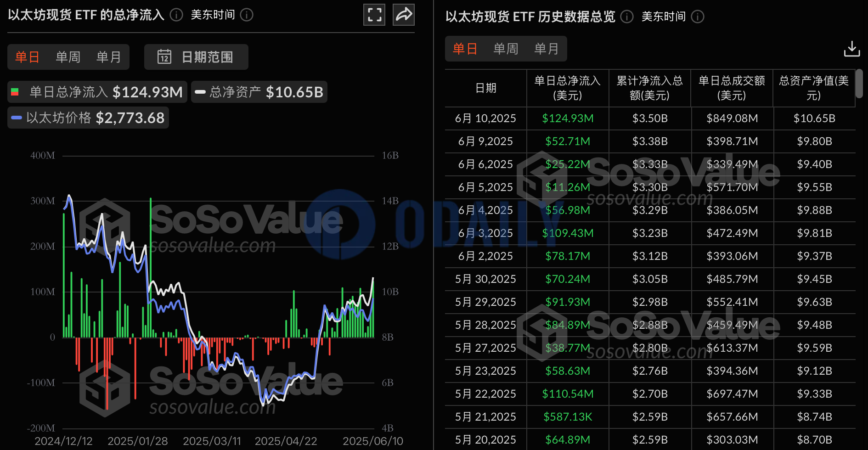Toggle 以太坊价格 legend series

[x=88, y=118]
